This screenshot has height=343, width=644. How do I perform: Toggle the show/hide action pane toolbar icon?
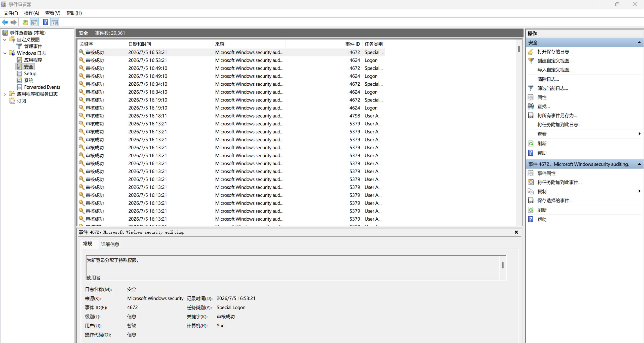tap(55, 22)
